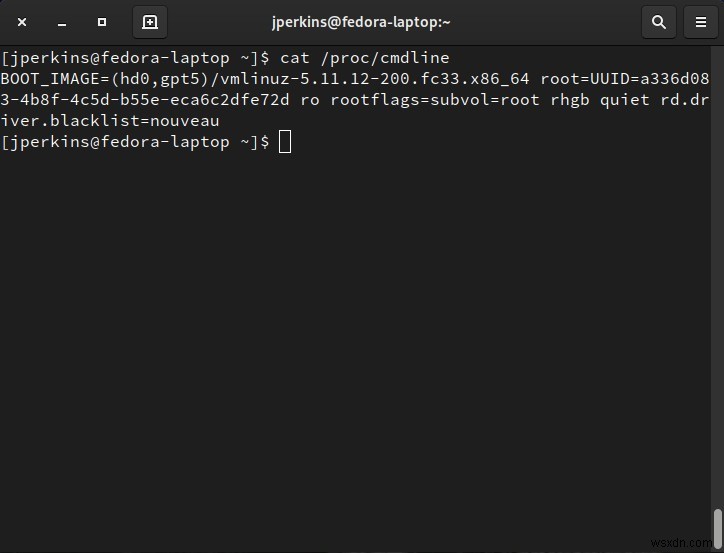Click the empty terminal area
Viewport: 724px width, 553px height.
click(360, 340)
